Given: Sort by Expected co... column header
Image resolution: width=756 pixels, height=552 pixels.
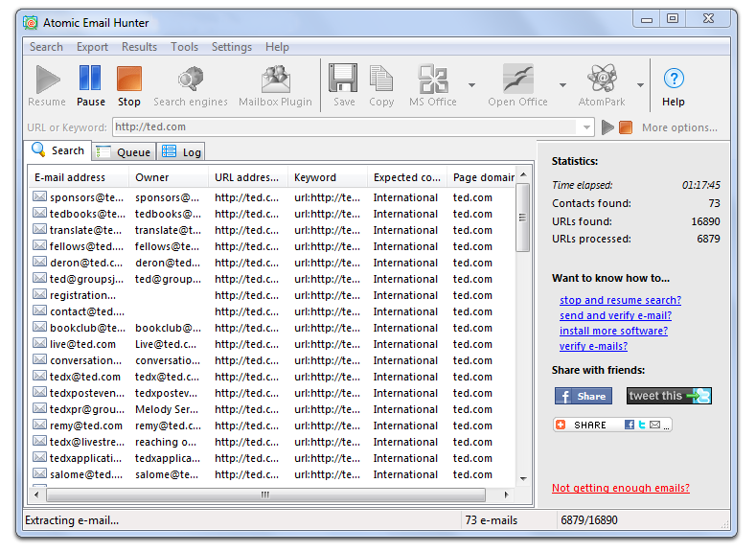Looking at the screenshot, I should click(x=407, y=177).
